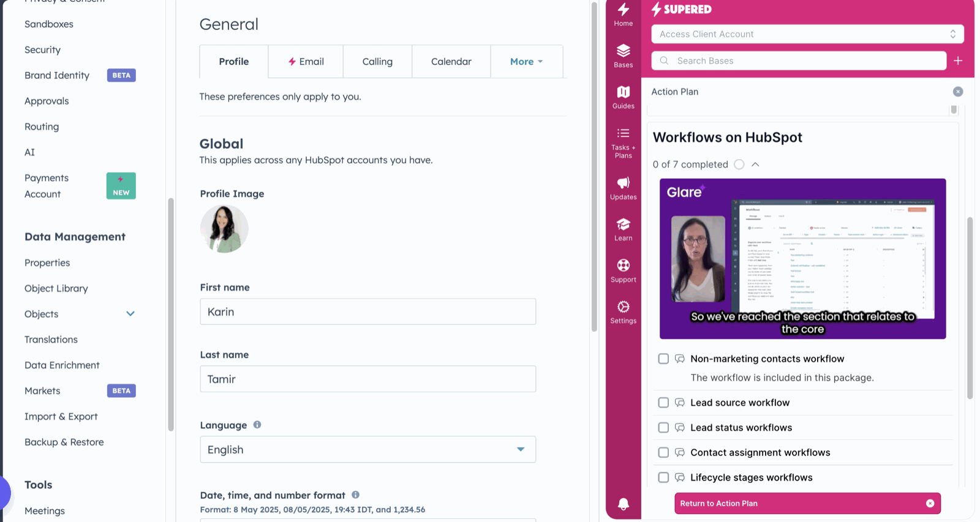Open Guides in the Supered sidebar
Screen dimensions: 980x522
click(x=623, y=97)
